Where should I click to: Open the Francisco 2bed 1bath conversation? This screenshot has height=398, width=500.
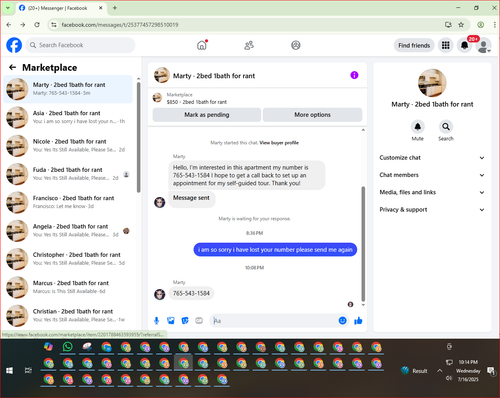coord(68,202)
